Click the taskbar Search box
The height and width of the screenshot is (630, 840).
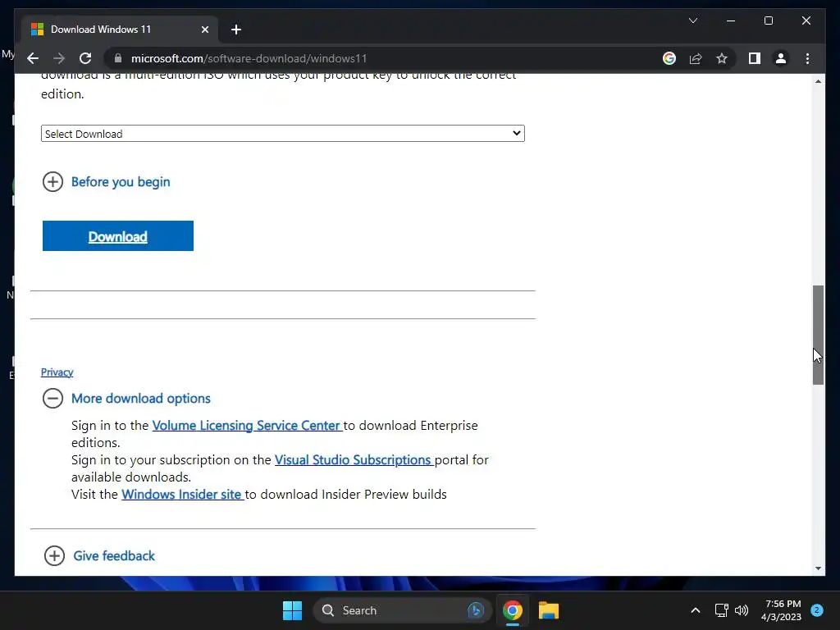coord(402,610)
